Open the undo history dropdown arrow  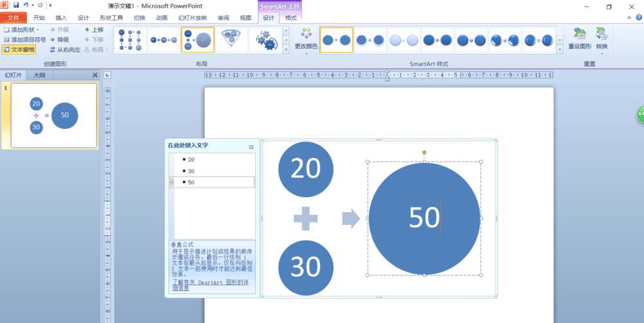pos(32,5)
